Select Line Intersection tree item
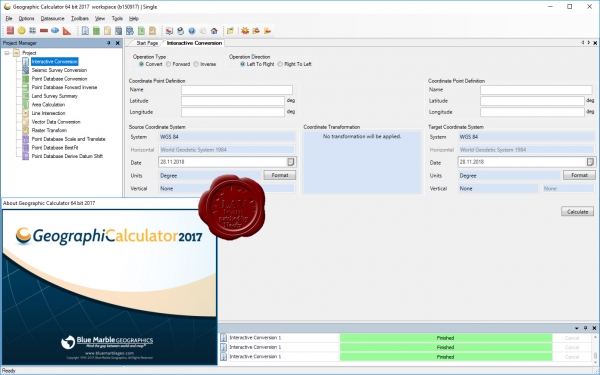 (48, 113)
